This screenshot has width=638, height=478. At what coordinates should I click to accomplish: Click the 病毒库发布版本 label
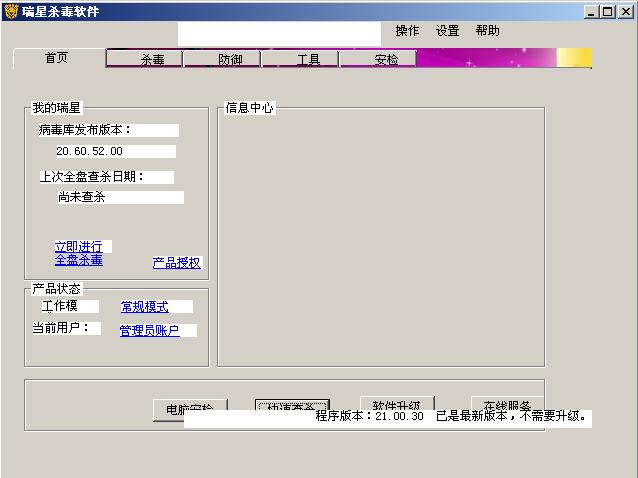pyautogui.click(x=85, y=130)
